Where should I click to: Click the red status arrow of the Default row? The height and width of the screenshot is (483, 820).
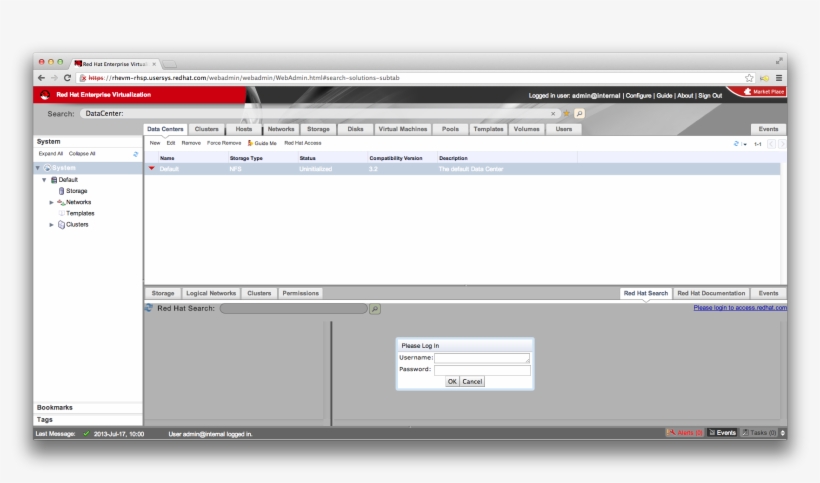point(152,168)
